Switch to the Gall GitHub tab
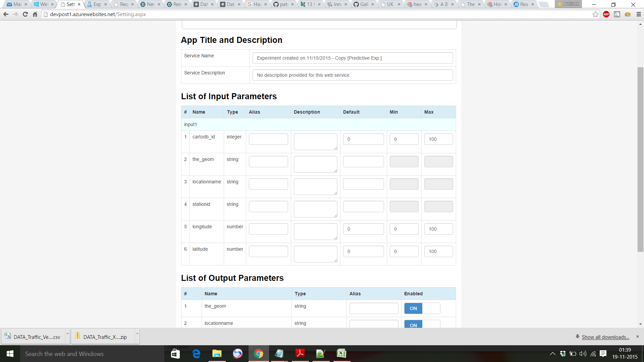This screenshot has height=362, width=644. (x=364, y=4)
